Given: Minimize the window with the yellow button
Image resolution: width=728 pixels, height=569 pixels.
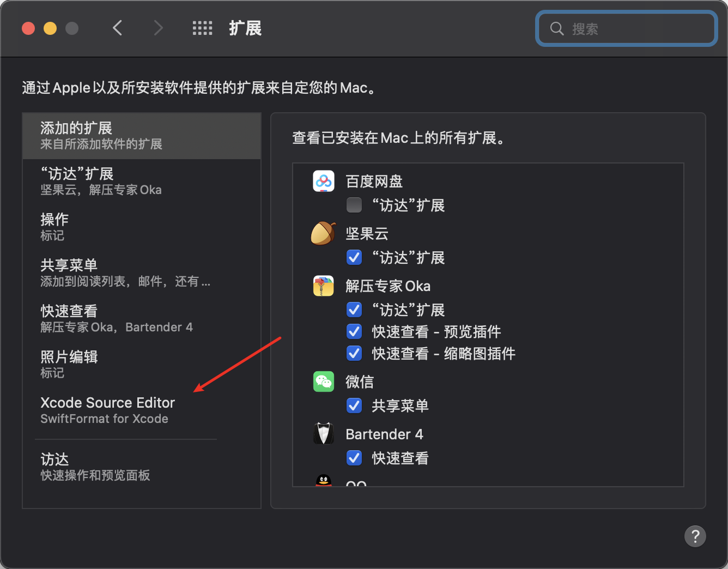Looking at the screenshot, I should coord(50,28).
